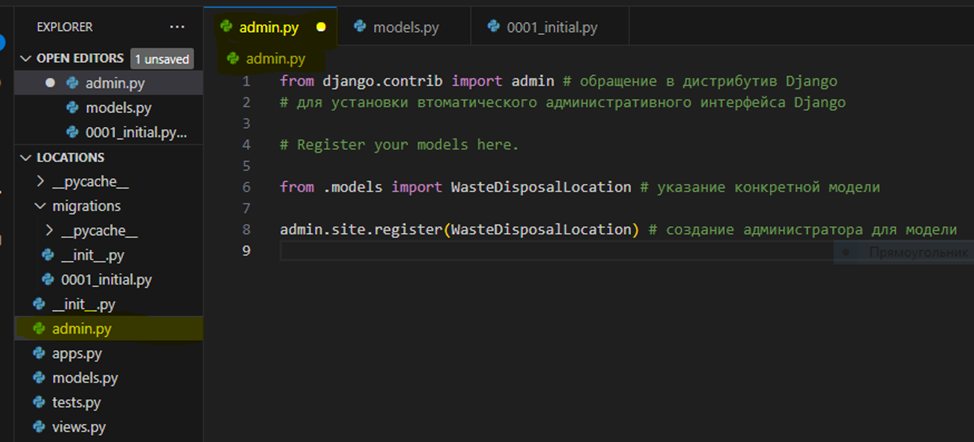Click Python icon next to views.py
Screen dimensions: 974x442
click(x=39, y=427)
